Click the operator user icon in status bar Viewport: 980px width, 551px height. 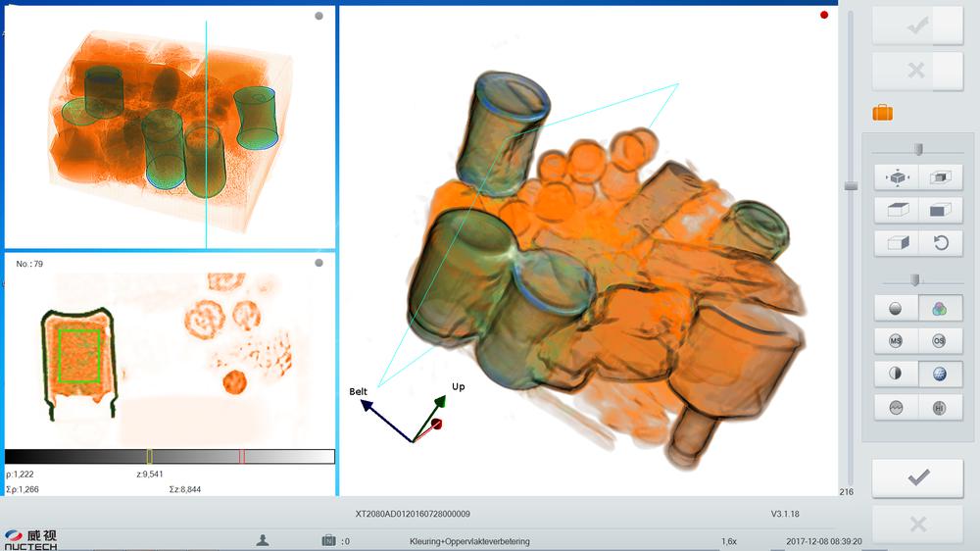coord(263,540)
